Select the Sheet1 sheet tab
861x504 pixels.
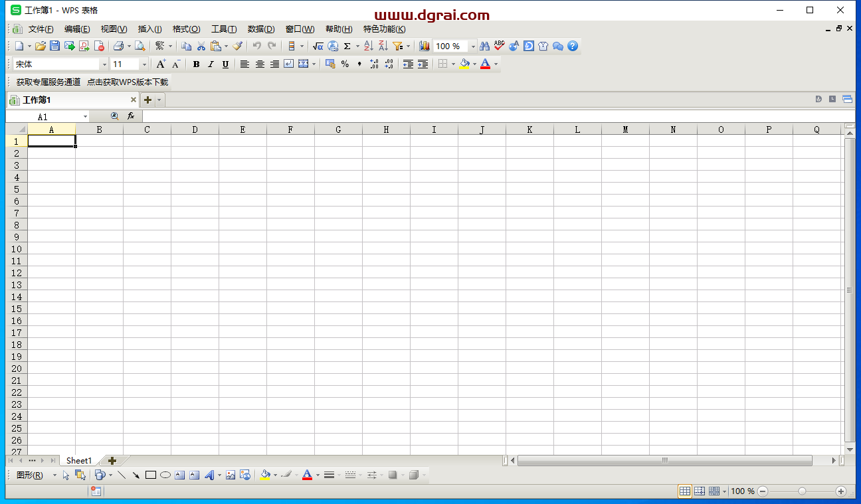(x=79, y=460)
